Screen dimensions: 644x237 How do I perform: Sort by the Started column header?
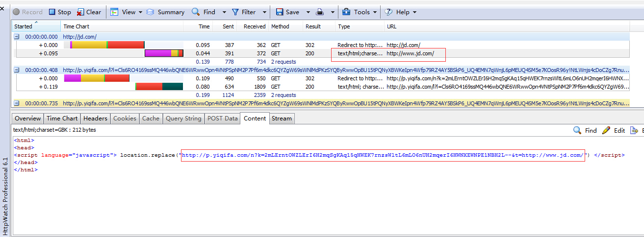[36, 26]
